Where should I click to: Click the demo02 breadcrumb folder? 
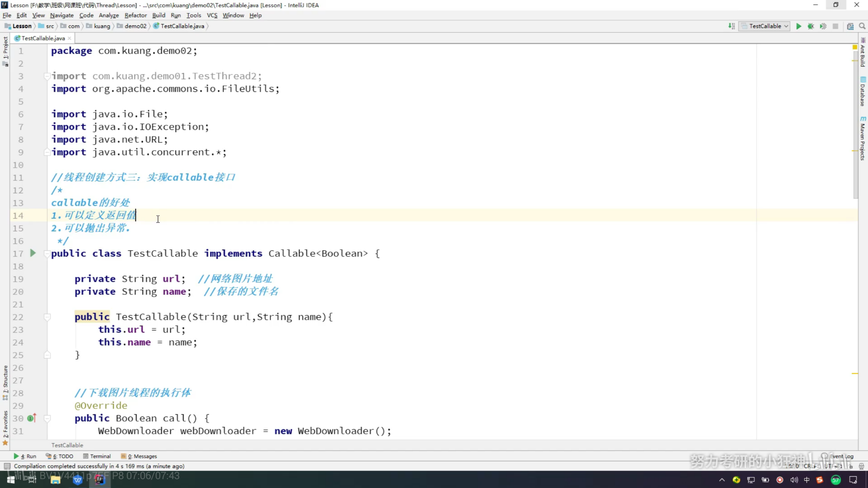(132, 26)
